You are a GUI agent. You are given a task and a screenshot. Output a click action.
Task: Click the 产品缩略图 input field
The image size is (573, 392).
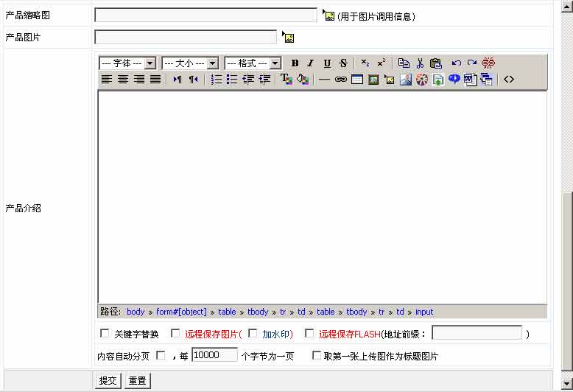click(x=205, y=15)
